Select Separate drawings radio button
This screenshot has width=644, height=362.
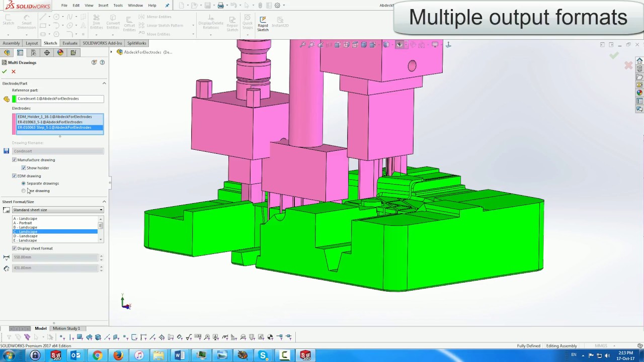24,184
